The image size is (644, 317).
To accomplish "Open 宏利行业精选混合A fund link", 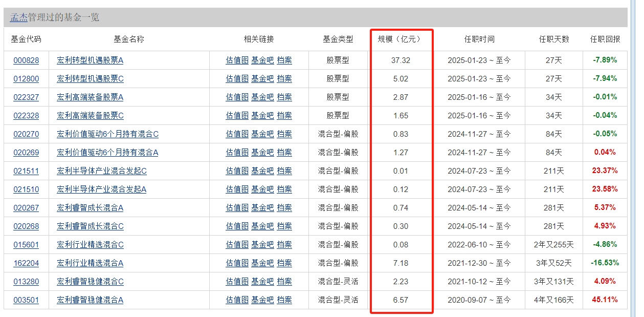I will (90, 263).
